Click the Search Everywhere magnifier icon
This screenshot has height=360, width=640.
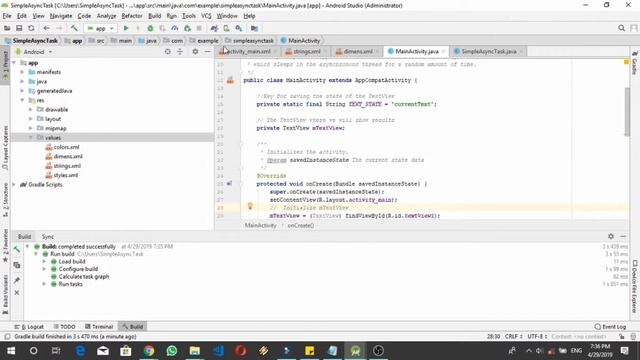point(621,28)
